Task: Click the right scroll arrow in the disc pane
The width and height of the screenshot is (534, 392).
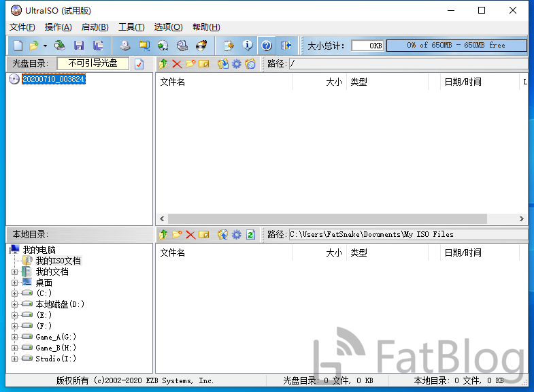Action: pos(521,218)
